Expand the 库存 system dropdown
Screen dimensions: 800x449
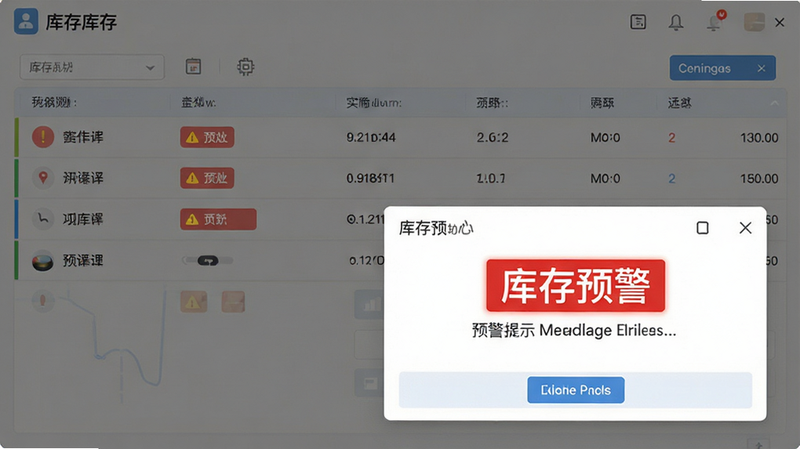tap(92, 67)
